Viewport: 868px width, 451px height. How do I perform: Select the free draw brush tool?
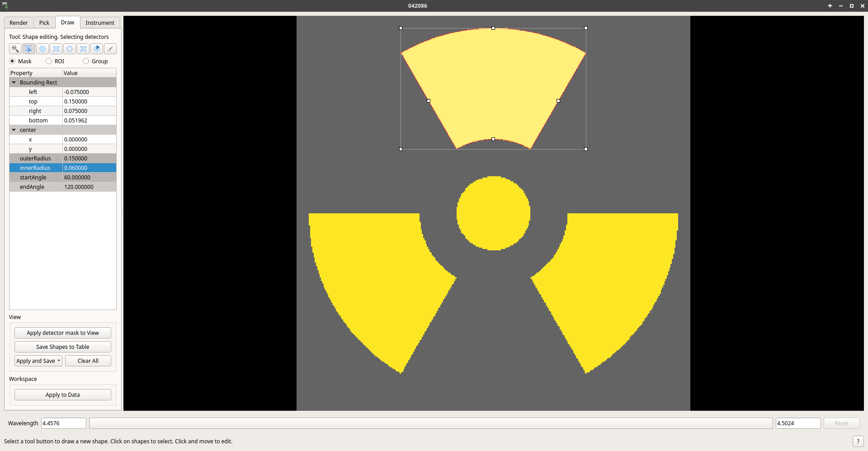point(110,49)
